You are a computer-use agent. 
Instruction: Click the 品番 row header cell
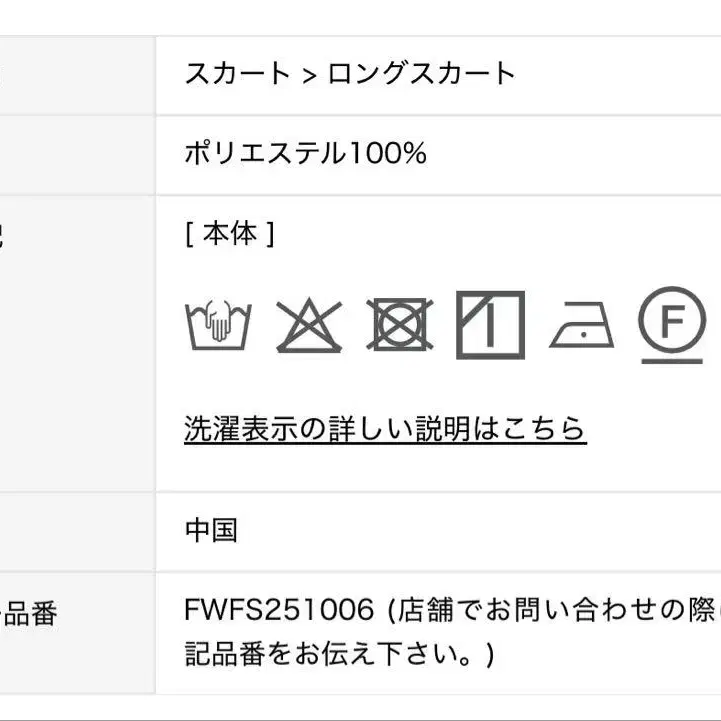(x=77, y=633)
